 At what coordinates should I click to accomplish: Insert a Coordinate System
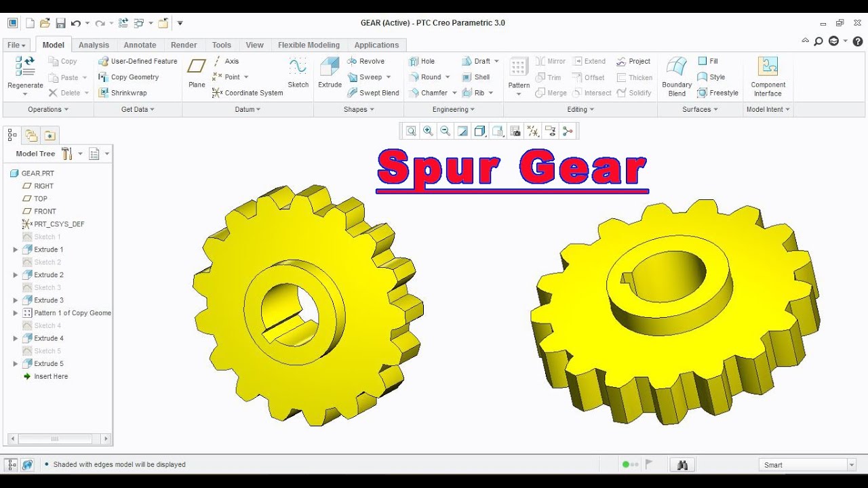coord(247,93)
